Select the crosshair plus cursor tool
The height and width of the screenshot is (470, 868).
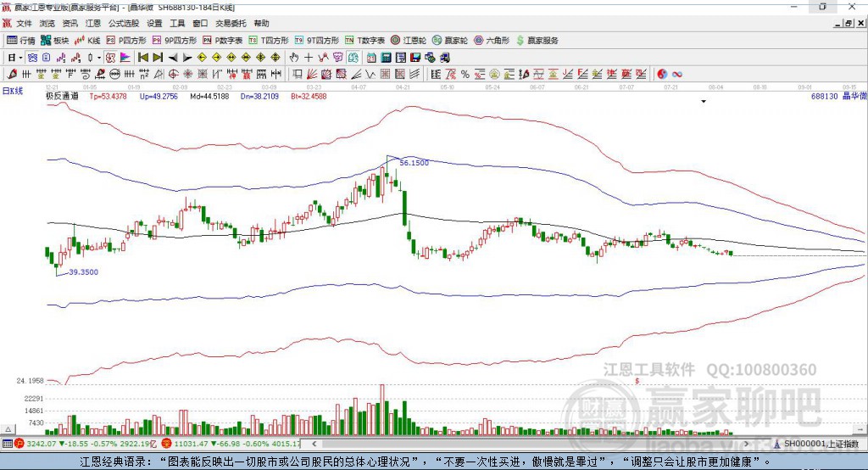(x=309, y=58)
